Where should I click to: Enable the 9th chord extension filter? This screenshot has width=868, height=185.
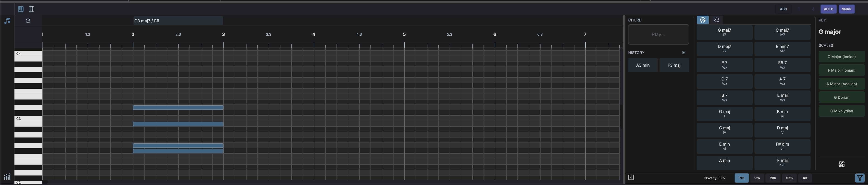click(x=757, y=178)
